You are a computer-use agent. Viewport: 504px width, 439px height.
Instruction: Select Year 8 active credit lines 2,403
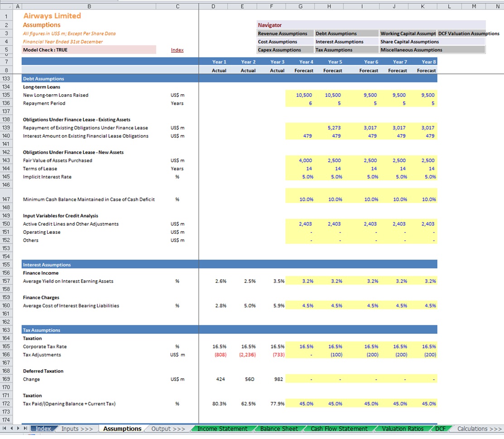pyautogui.click(x=422, y=224)
